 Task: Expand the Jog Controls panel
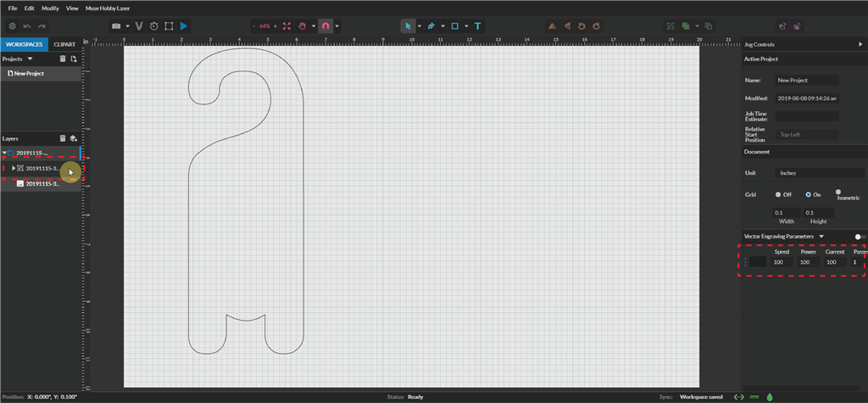point(860,44)
